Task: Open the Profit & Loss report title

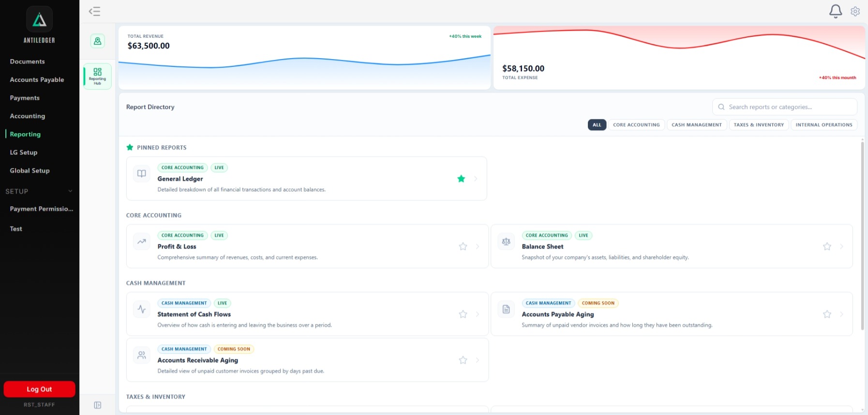Action: pyautogui.click(x=177, y=246)
